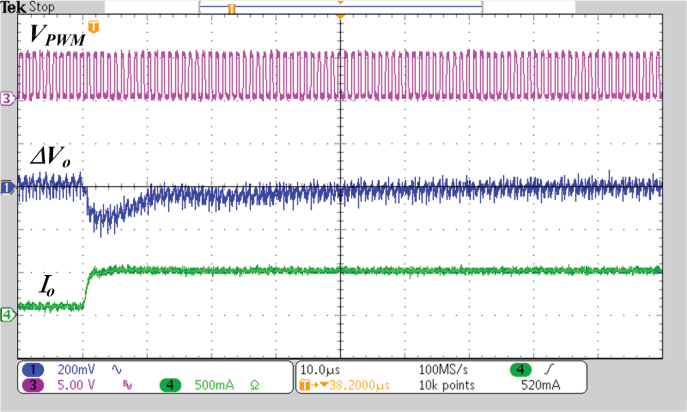Click the record overview bar at top

tap(340, 8)
